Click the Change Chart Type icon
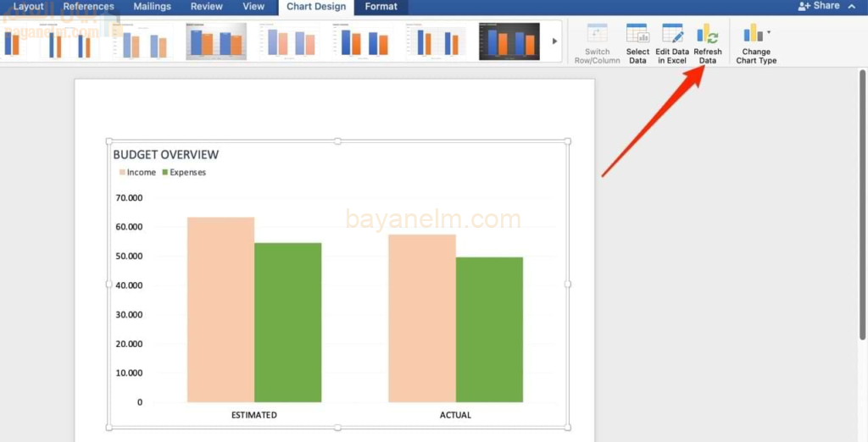The width and height of the screenshot is (868, 442). pyautogui.click(x=753, y=34)
